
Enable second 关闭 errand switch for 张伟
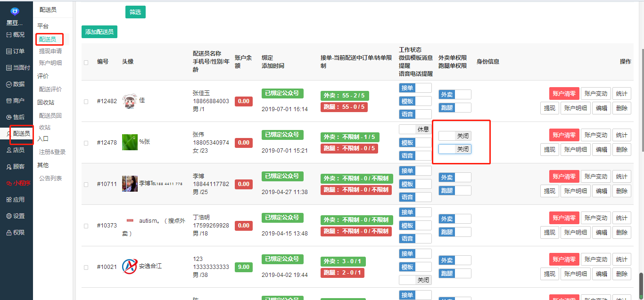pos(455,149)
